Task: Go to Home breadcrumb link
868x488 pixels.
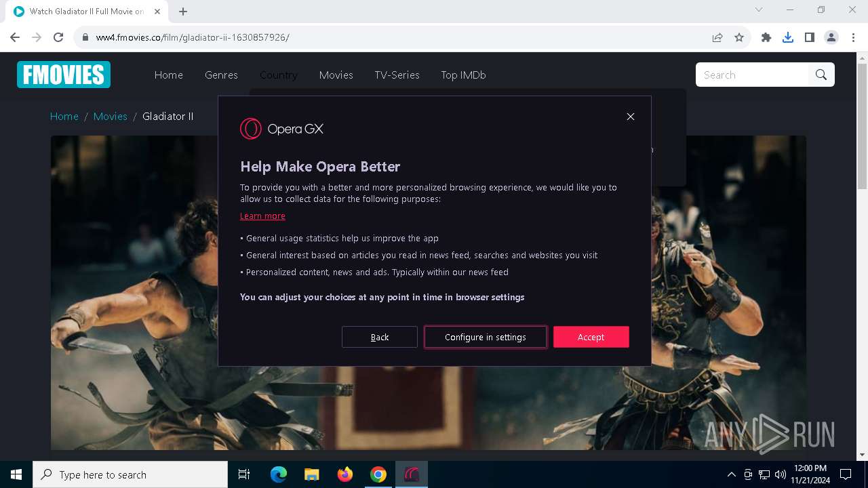Action: tap(64, 117)
